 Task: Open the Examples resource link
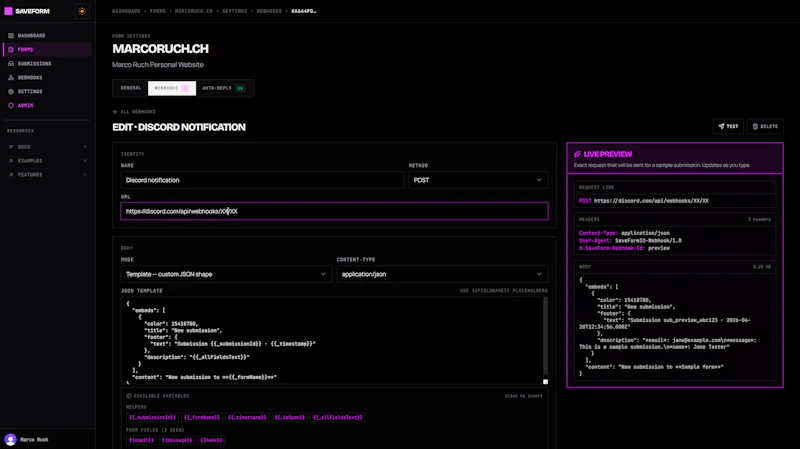point(47,161)
